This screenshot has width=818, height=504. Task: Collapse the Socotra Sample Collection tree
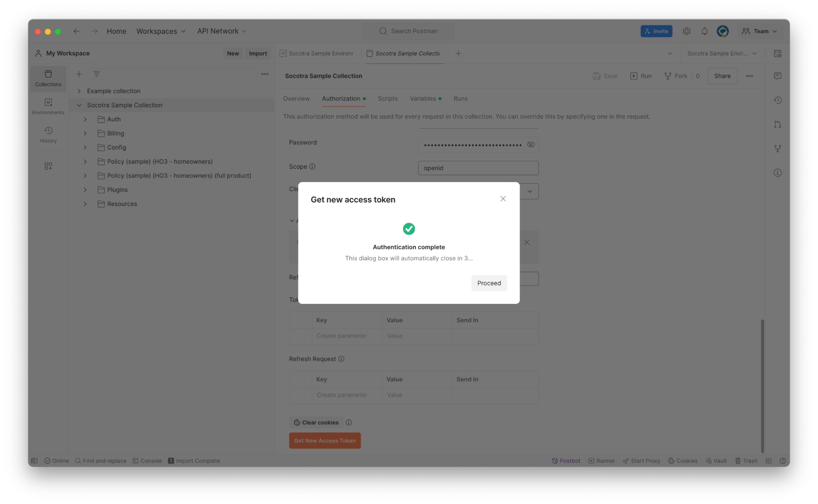[79, 105]
